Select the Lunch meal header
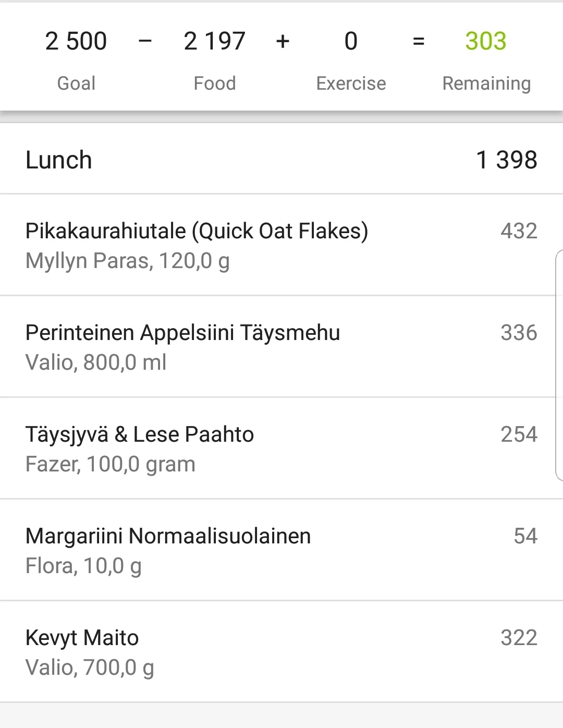This screenshot has height=728, width=563. (59, 160)
